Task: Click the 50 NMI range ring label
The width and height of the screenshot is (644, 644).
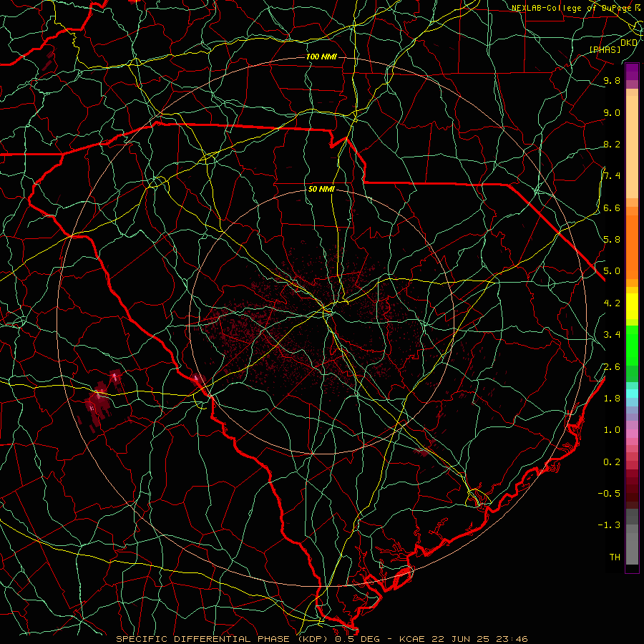Action: (321, 189)
